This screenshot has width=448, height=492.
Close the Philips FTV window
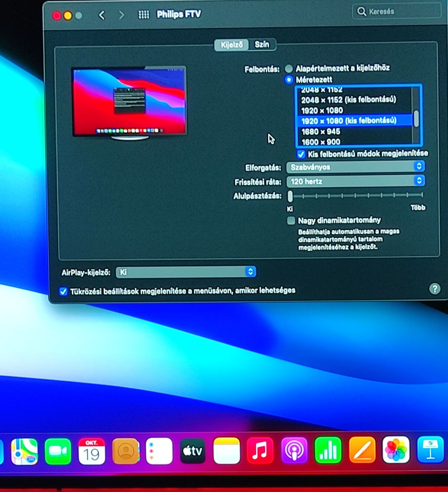click(x=57, y=16)
